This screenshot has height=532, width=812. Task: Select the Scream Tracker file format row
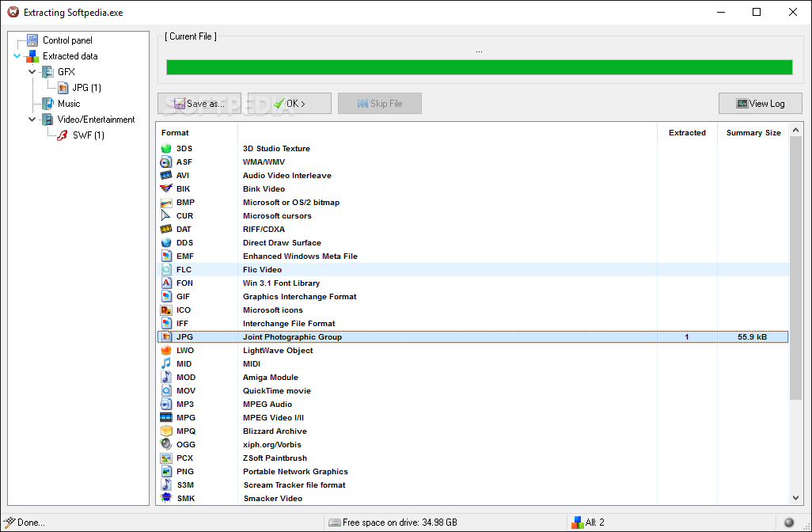click(472, 484)
